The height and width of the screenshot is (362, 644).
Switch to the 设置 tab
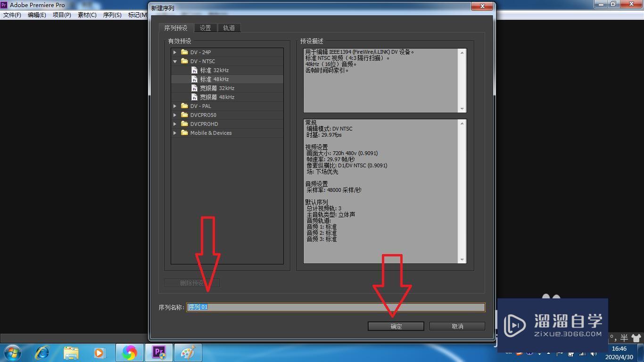(x=205, y=28)
